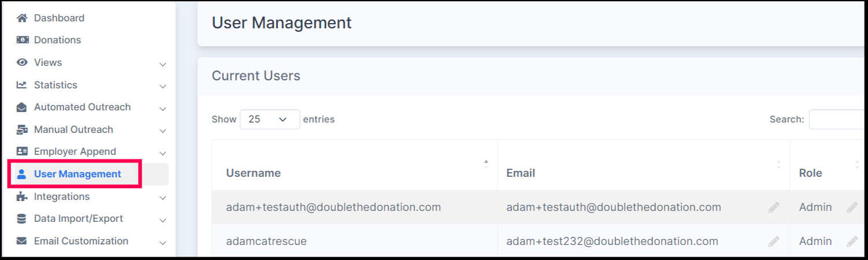Edit email for adam+testauth user
This screenshot has width=868, height=260.
[774, 207]
